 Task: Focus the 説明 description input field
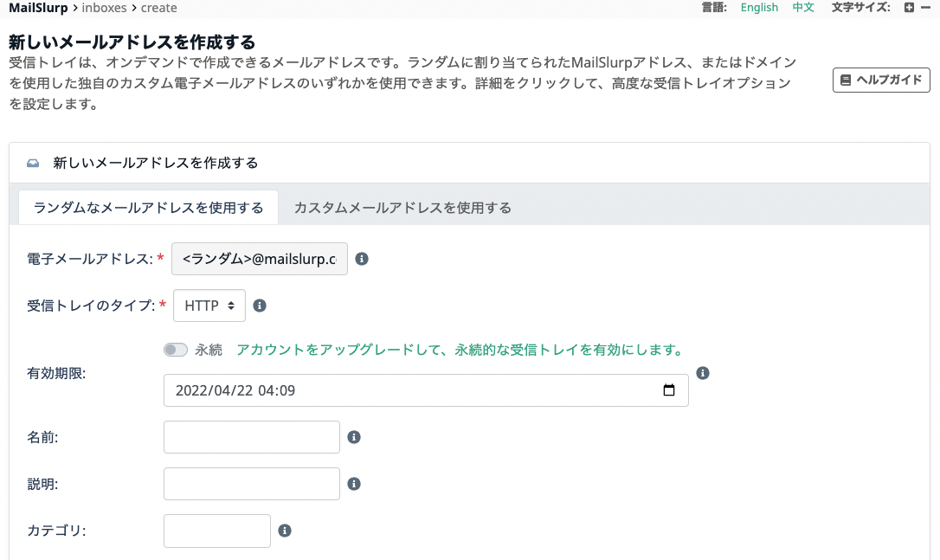point(252,484)
